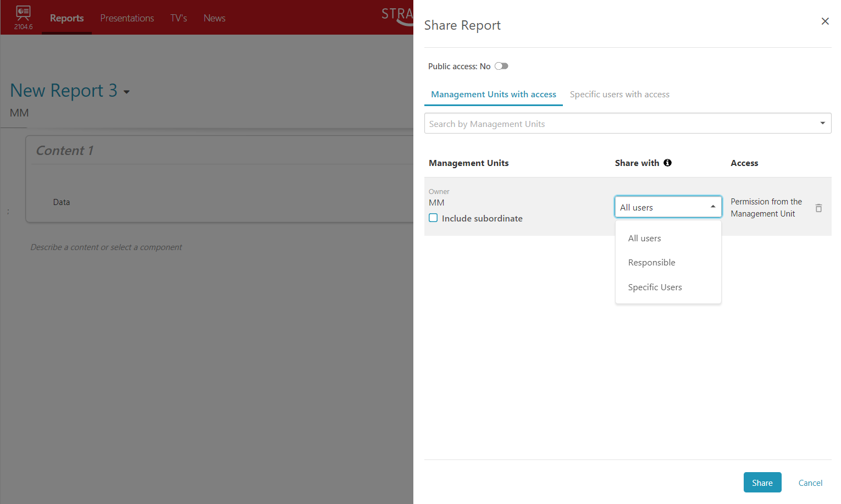This screenshot has width=841, height=504.
Task: Open the Search by Management Units dropdown arrow
Action: coord(822,123)
